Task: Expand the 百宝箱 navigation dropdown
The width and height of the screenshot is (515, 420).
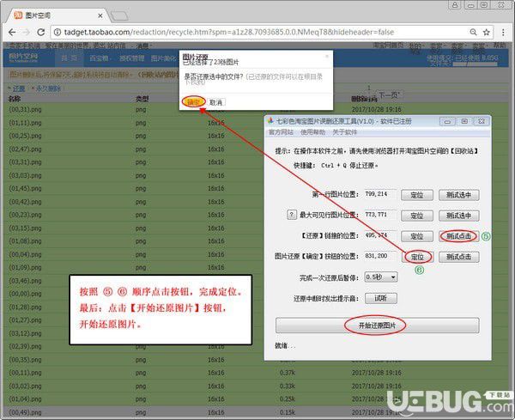Action: tap(100, 58)
